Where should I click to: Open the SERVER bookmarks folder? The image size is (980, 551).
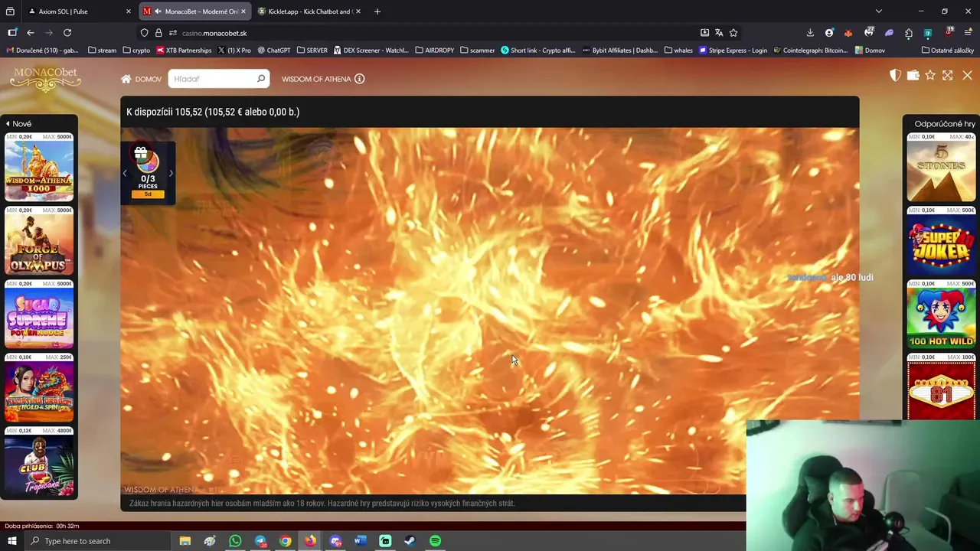coord(312,51)
